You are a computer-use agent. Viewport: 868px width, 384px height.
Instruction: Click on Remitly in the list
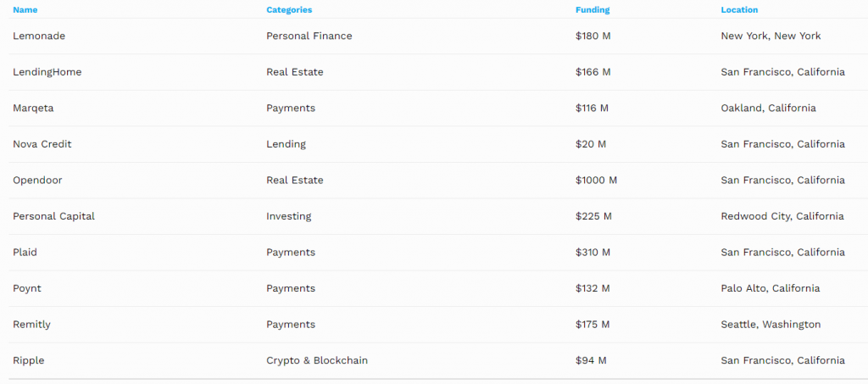click(31, 325)
